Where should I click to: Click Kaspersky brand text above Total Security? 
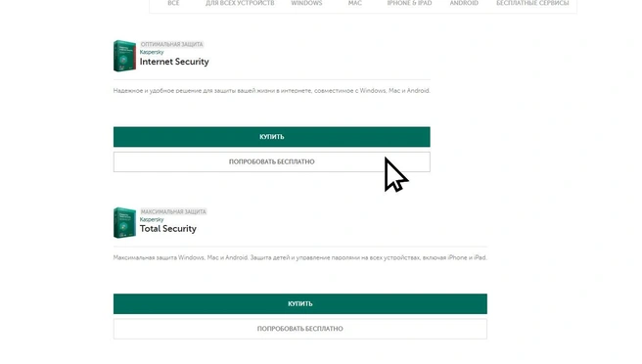click(152, 219)
